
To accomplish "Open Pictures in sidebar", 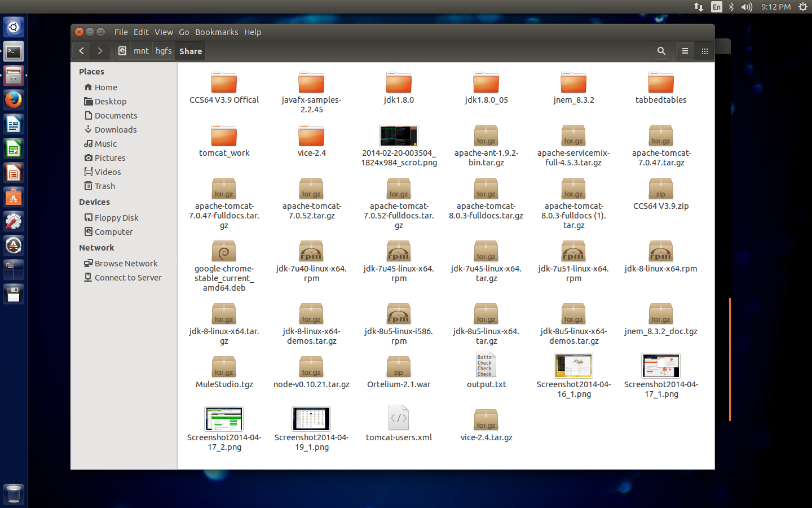I will [x=105, y=158].
